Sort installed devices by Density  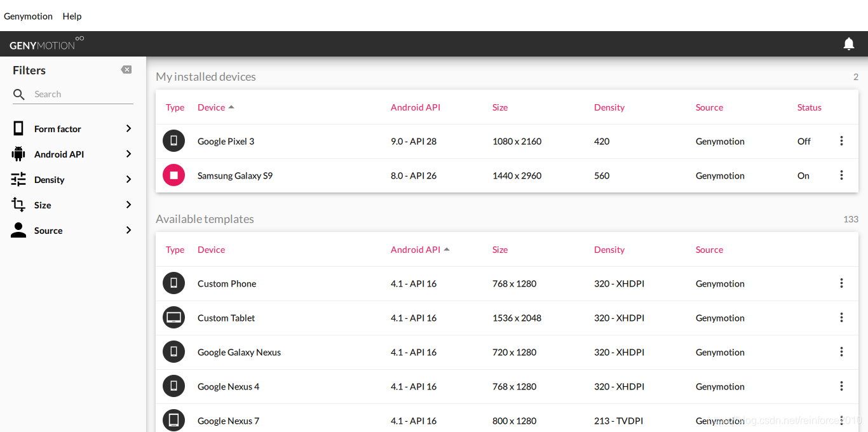pos(609,107)
